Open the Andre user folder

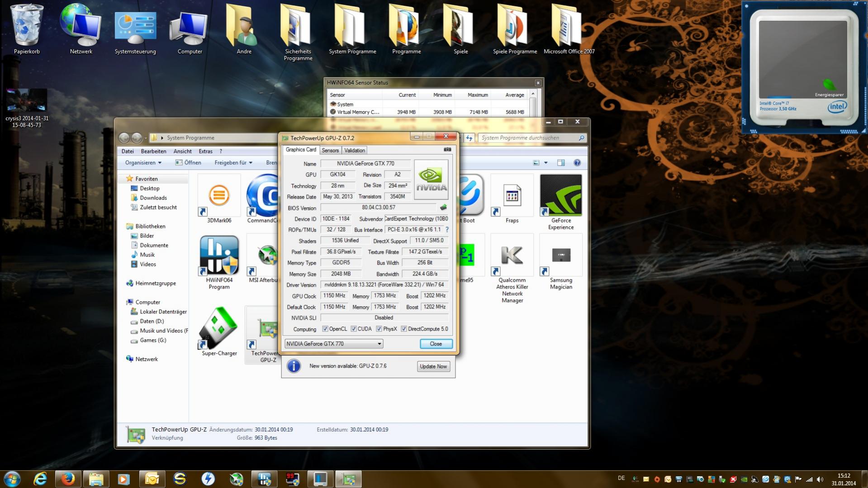pos(244,29)
